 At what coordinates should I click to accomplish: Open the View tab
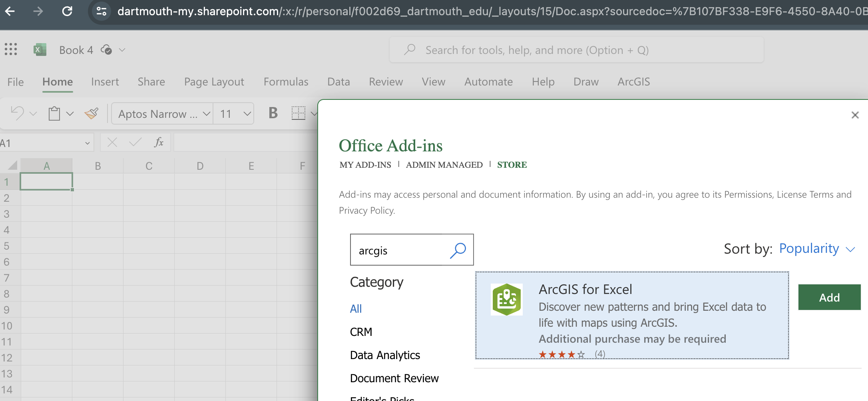click(x=434, y=82)
